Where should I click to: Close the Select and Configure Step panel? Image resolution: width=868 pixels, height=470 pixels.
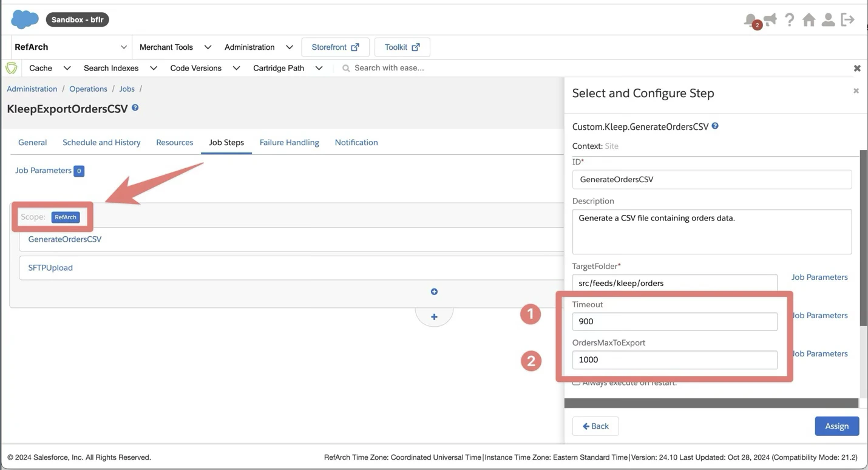(856, 91)
